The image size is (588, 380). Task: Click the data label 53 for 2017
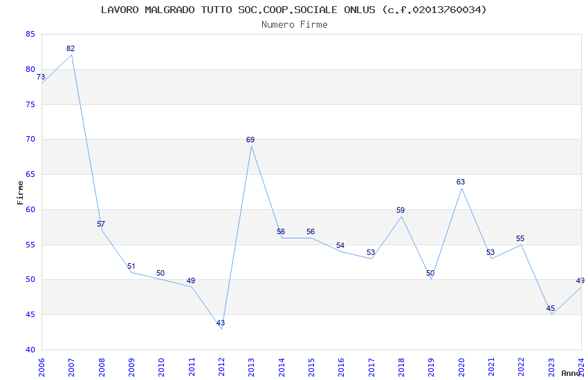371,252
